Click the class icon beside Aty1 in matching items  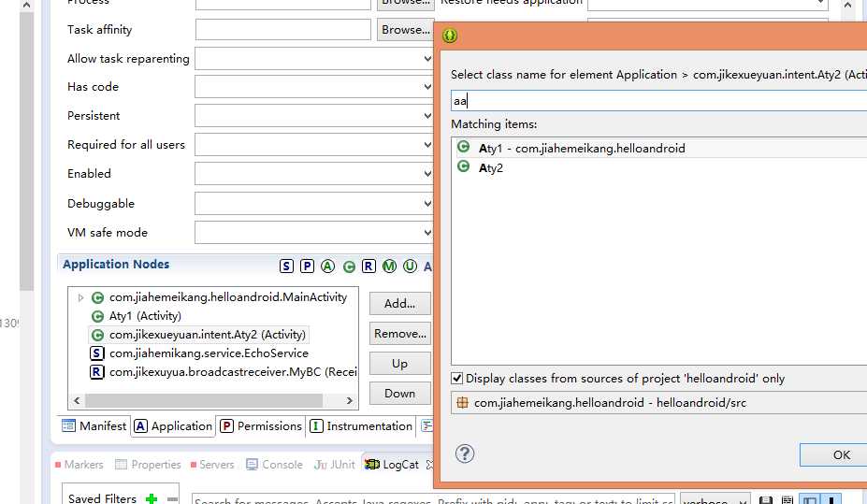click(463, 147)
